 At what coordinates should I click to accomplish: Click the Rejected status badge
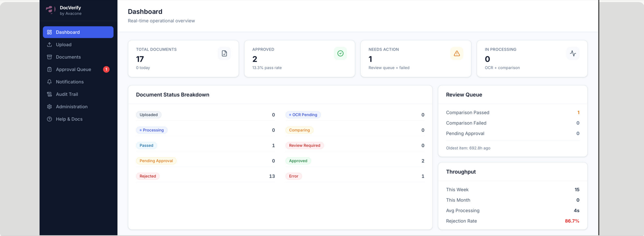(148, 176)
